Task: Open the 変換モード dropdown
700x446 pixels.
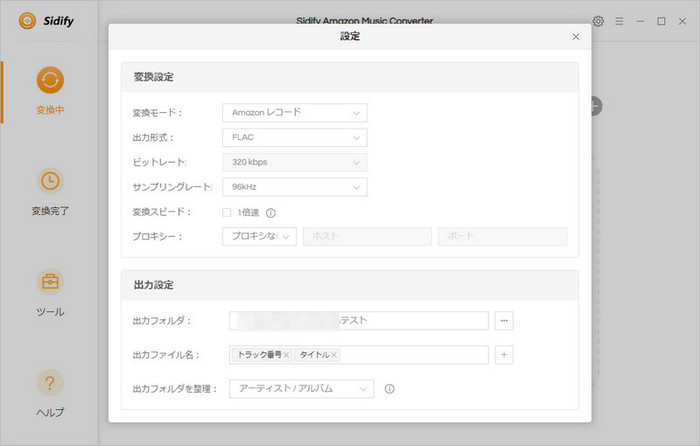Action: pyautogui.click(x=295, y=113)
